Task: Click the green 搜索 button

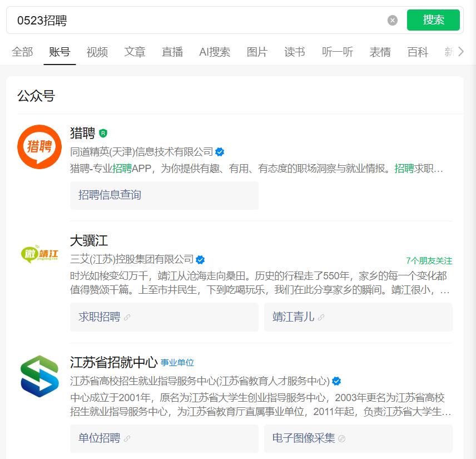Action: coord(433,20)
